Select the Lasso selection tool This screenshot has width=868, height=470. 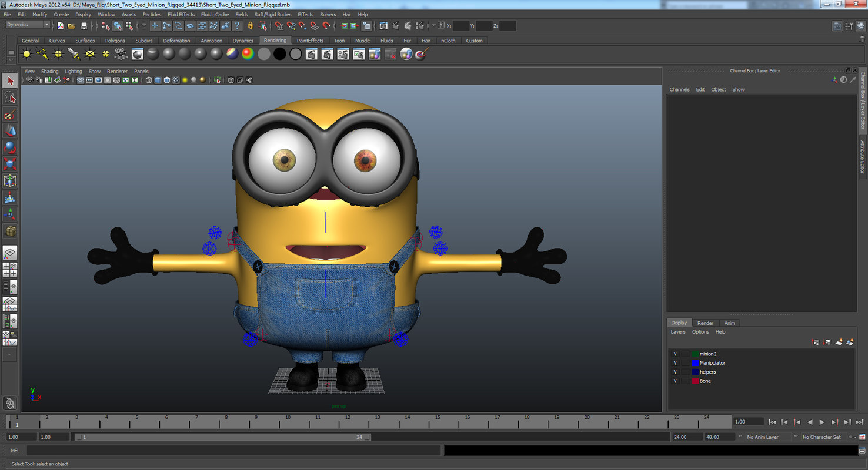pyautogui.click(x=9, y=97)
